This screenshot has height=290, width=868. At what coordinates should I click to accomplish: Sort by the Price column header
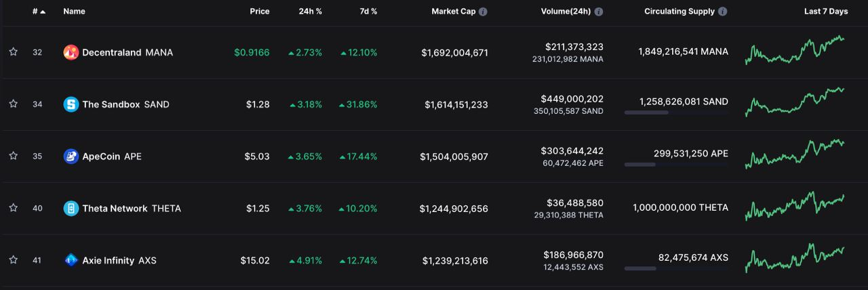[x=259, y=12]
